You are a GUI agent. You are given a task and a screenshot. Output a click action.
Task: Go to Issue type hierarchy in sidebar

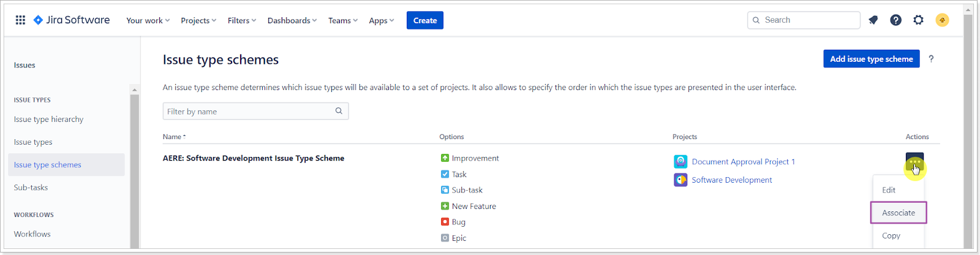pos(49,120)
